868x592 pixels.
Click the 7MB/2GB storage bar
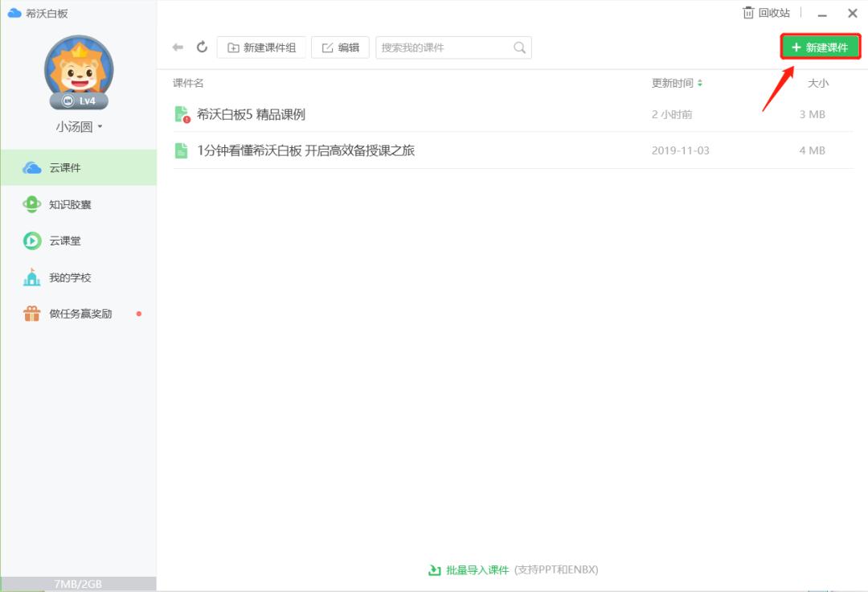78,584
